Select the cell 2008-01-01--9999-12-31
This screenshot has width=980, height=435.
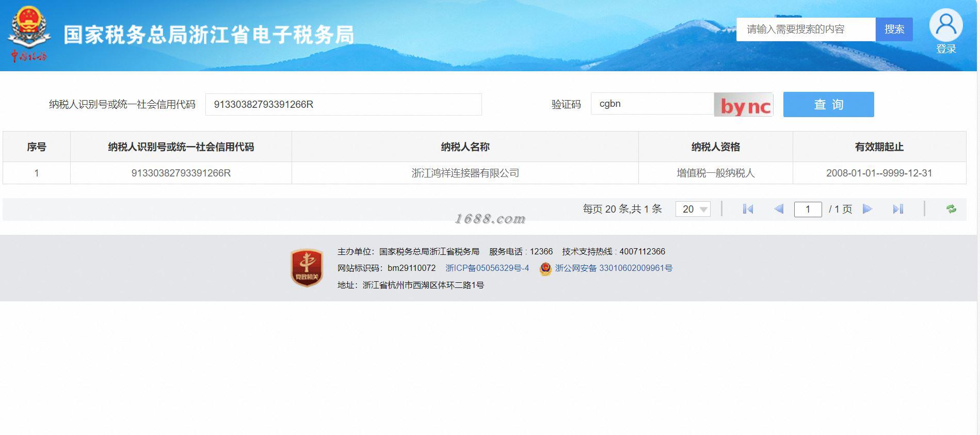click(x=879, y=173)
